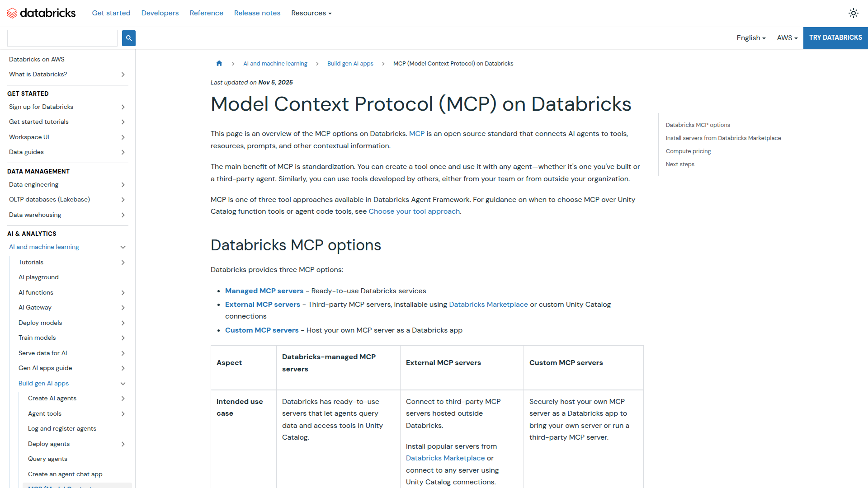
Task: Follow the Choose your tool approach link
Action: coord(414,211)
